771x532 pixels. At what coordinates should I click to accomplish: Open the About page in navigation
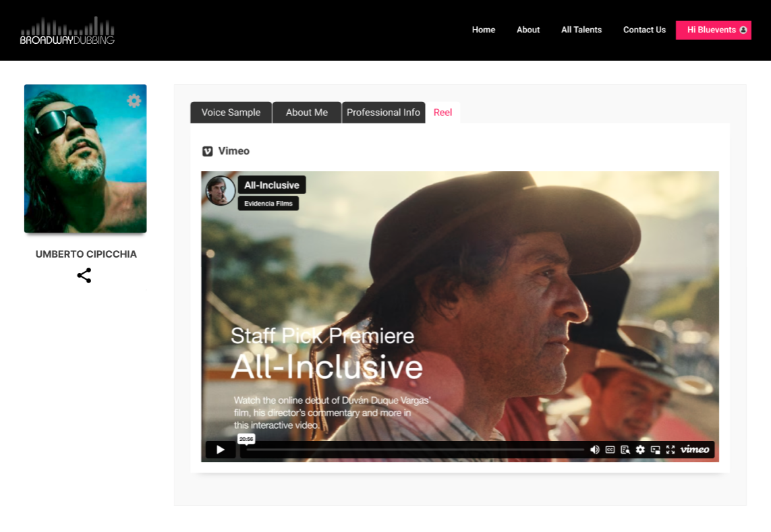pyautogui.click(x=528, y=30)
